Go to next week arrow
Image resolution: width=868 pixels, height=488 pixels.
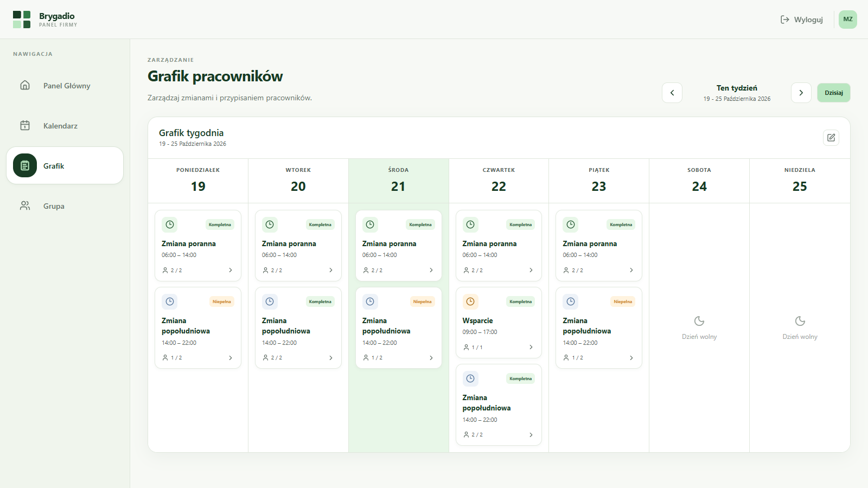tap(801, 93)
